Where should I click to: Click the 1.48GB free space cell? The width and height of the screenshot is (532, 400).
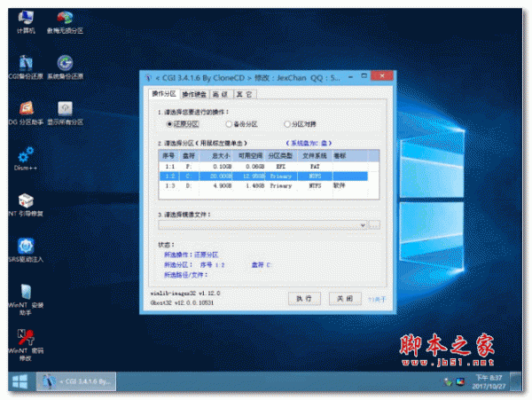point(255,186)
